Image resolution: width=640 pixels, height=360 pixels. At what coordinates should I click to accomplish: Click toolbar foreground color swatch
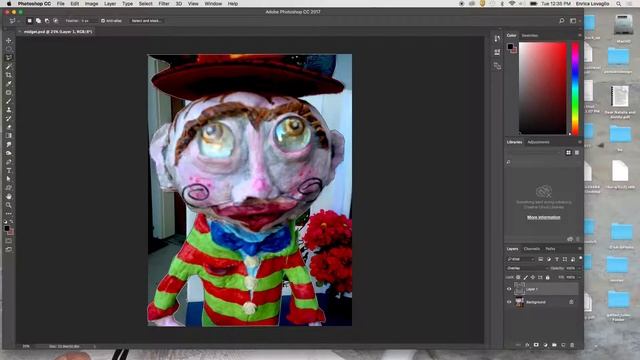[7, 229]
